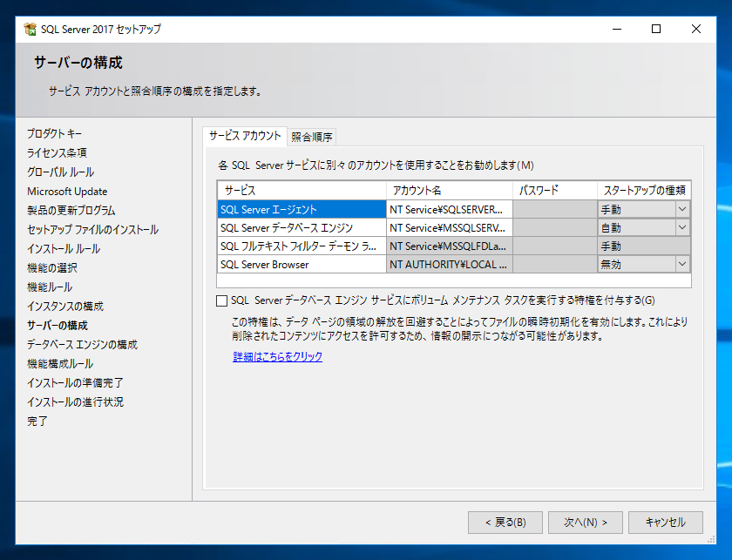The height and width of the screenshot is (560, 732).
Task: Click 完了 step in sidebar
Action: point(37,421)
